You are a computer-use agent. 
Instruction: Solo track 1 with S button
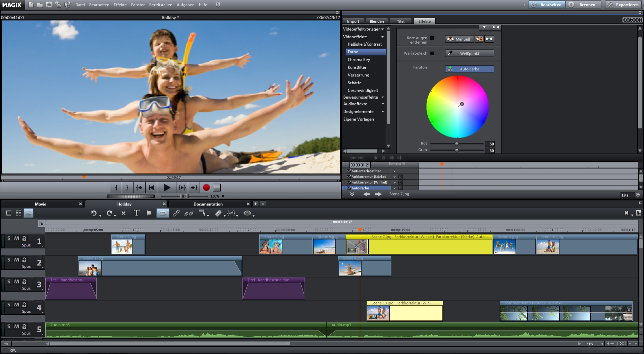coord(9,238)
